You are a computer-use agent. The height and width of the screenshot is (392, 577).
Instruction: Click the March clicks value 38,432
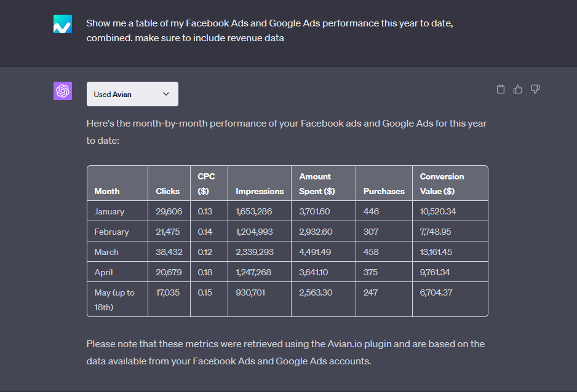pyautogui.click(x=169, y=252)
